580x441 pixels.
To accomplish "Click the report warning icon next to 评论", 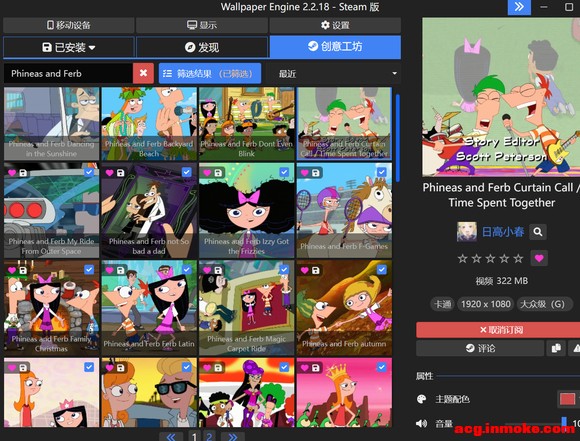I will coord(575,348).
